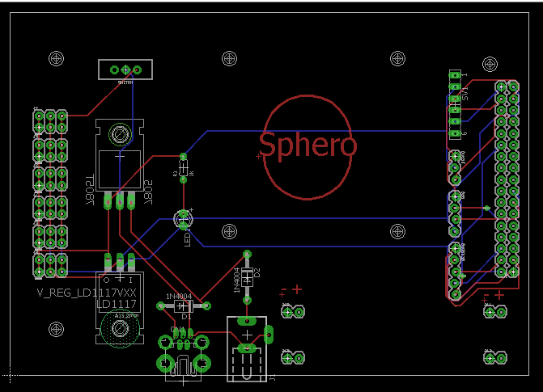543x392 pixels.
Task: Click left pad of lower two-pin header right of J1
Action: pos(287,358)
